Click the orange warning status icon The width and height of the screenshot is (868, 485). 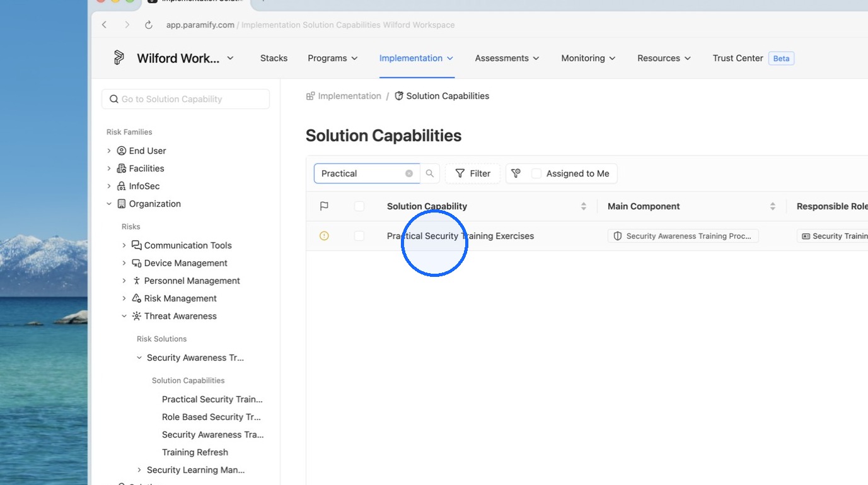pyautogui.click(x=324, y=236)
